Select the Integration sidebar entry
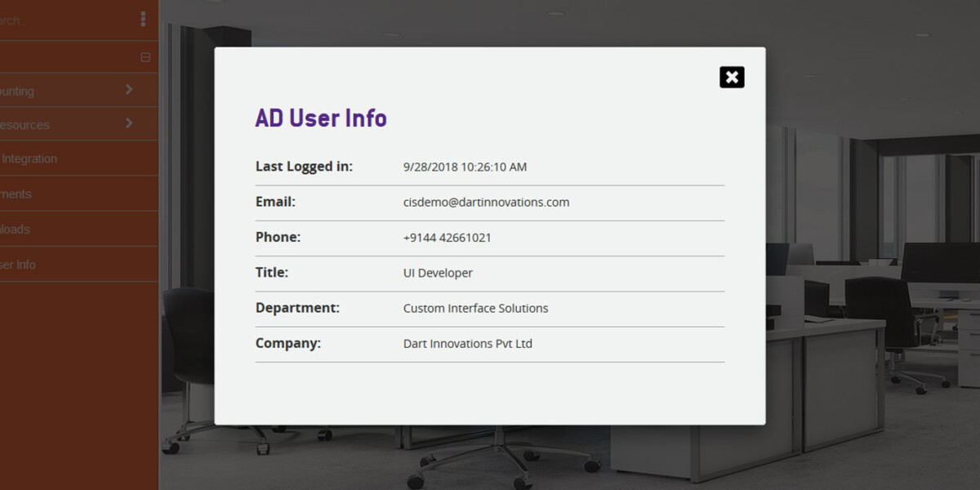980x490 pixels. pyautogui.click(x=49, y=158)
